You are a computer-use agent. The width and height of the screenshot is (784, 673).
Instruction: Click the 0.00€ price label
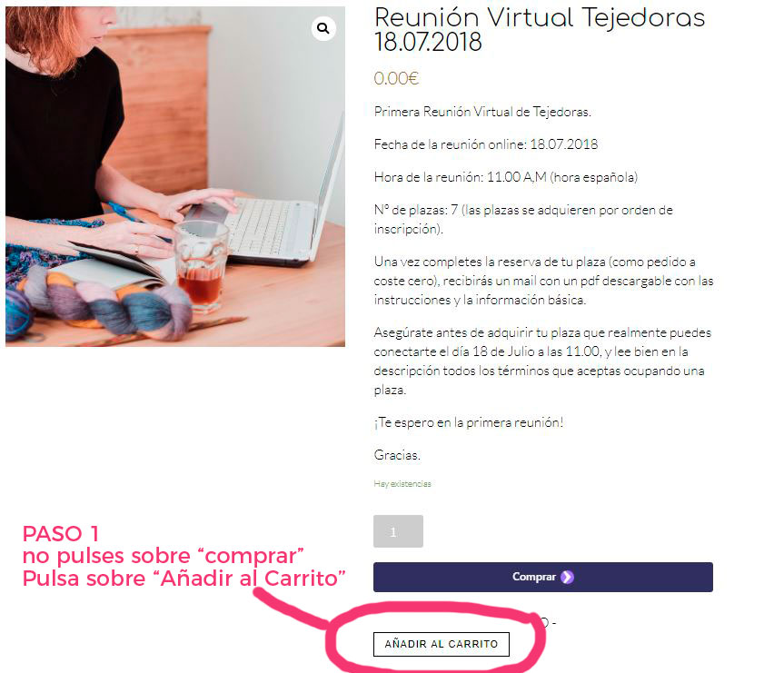(x=396, y=78)
